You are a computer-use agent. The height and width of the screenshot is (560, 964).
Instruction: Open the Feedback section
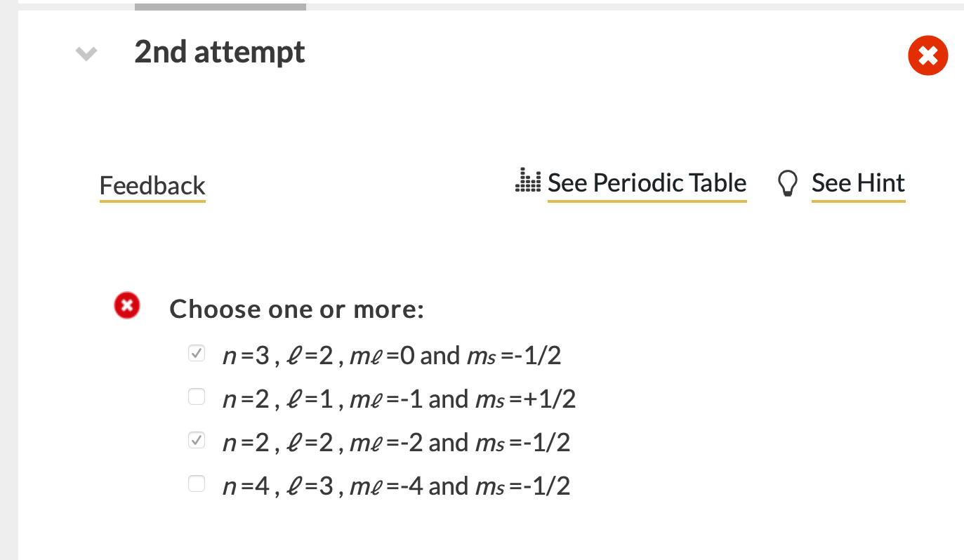tap(152, 185)
